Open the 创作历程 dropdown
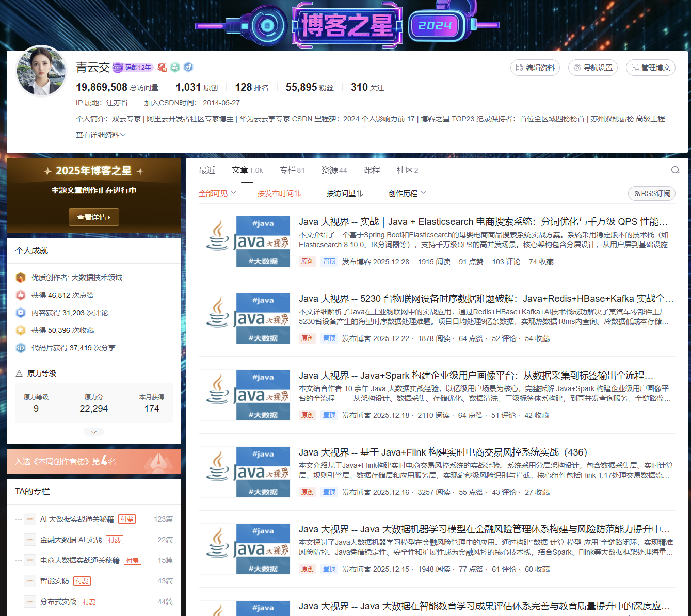This screenshot has height=616, width=691. click(x=407, y=193)
